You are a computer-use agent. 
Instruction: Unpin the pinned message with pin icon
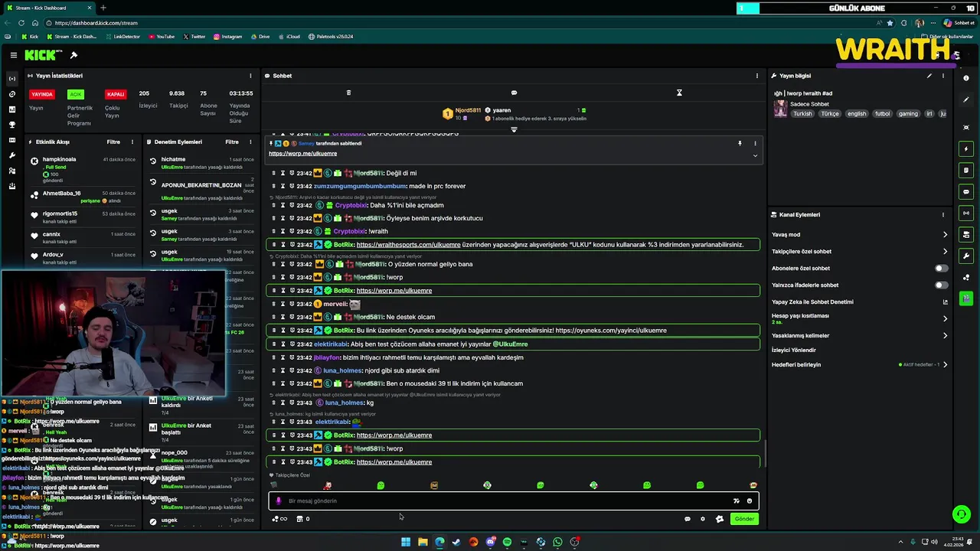point(740,143)
